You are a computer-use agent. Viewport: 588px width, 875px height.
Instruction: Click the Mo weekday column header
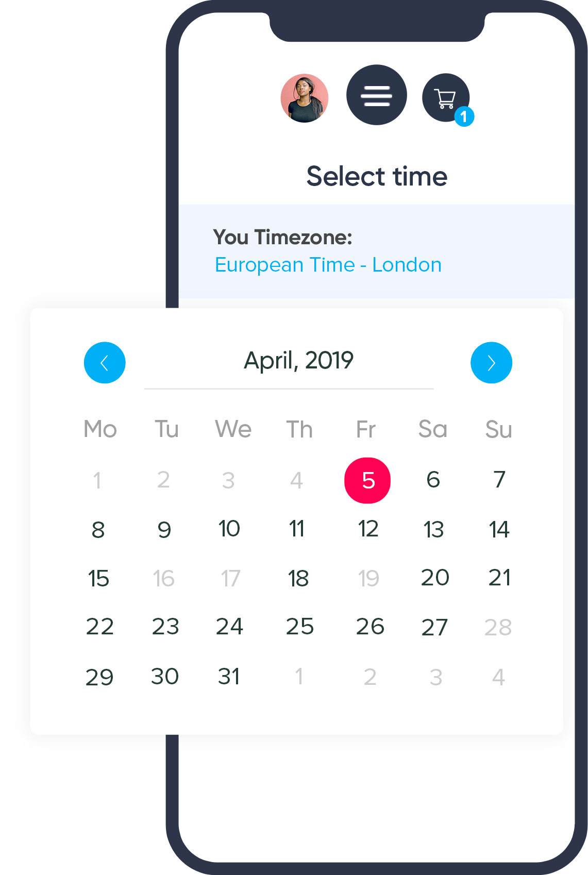pos(100,429)
